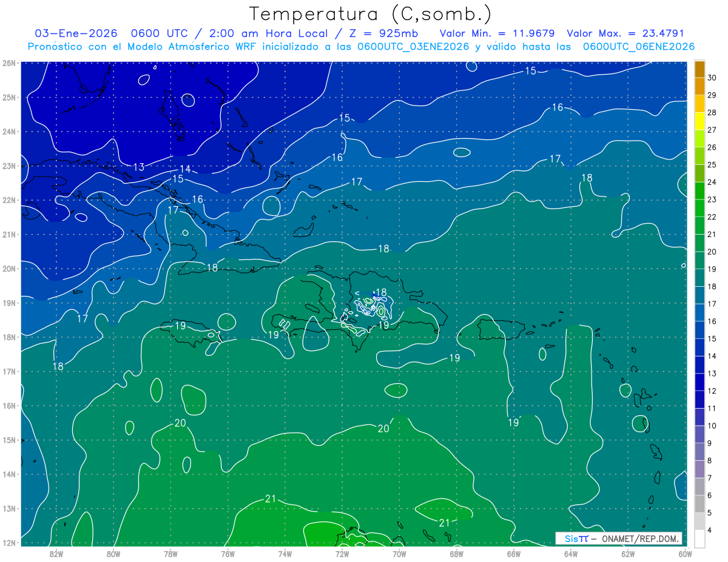Image resolution: width=728 pixels, height=562 pixels.
Task: Click the "78W" longitude axis label
Action: point(170,554)
